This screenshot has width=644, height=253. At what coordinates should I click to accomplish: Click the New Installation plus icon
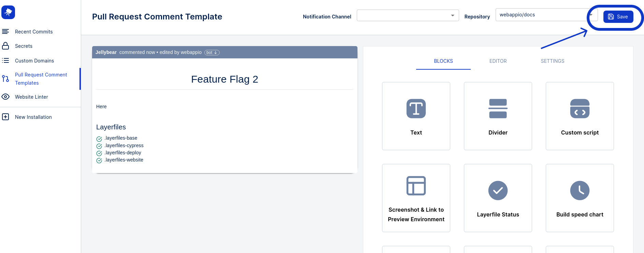(x=5, y=117)
